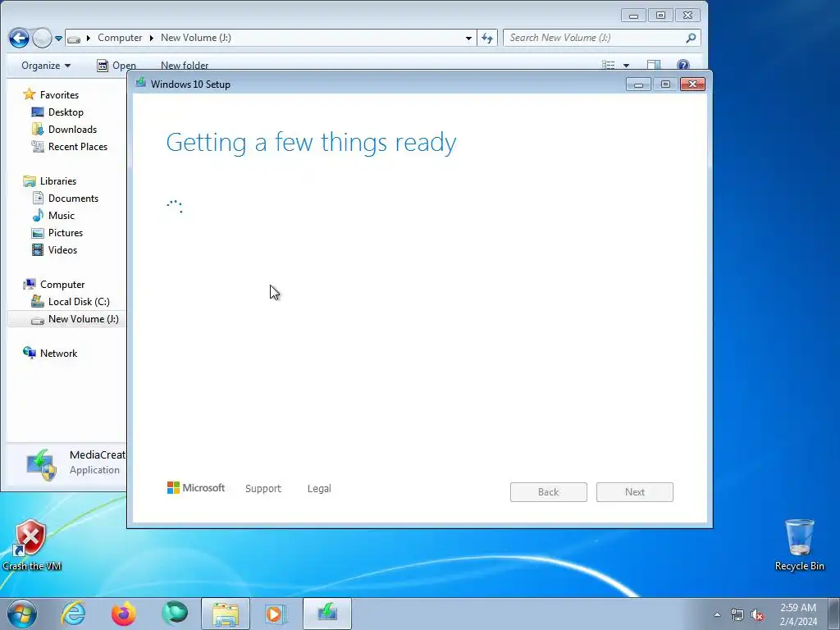Click the taskbar clock showing 2:59 AM

click(x=798, y=614)
